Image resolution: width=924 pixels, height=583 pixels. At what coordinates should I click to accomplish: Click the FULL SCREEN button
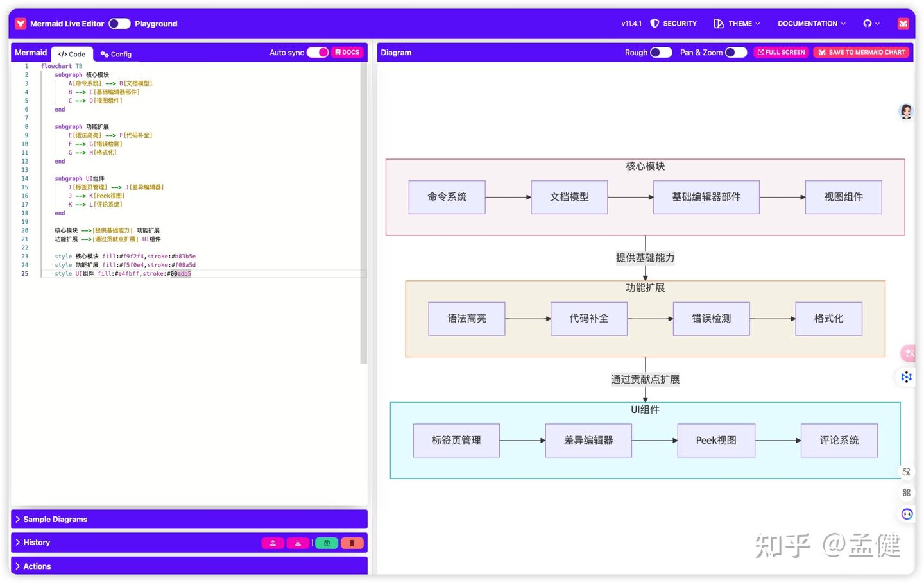tap(781, 52)
